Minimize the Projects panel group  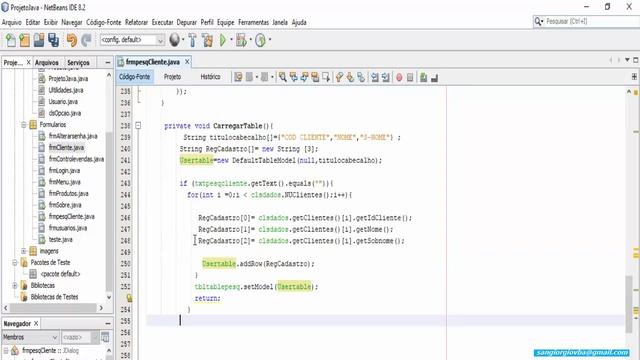107,62
